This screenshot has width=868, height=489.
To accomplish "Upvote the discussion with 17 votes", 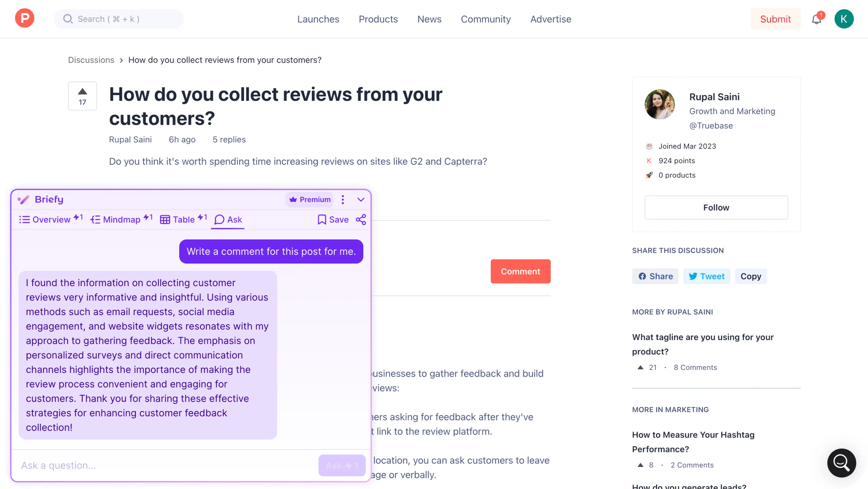I will click(82, 96).
